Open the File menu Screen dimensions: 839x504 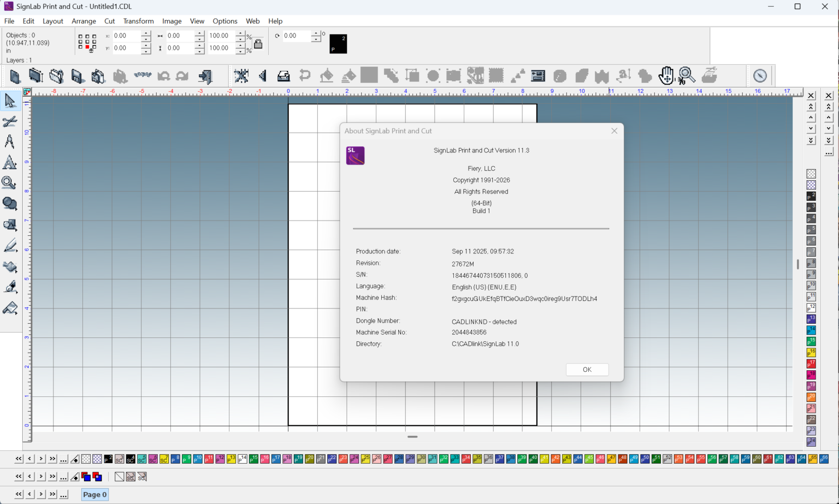(x=9, y=21)
